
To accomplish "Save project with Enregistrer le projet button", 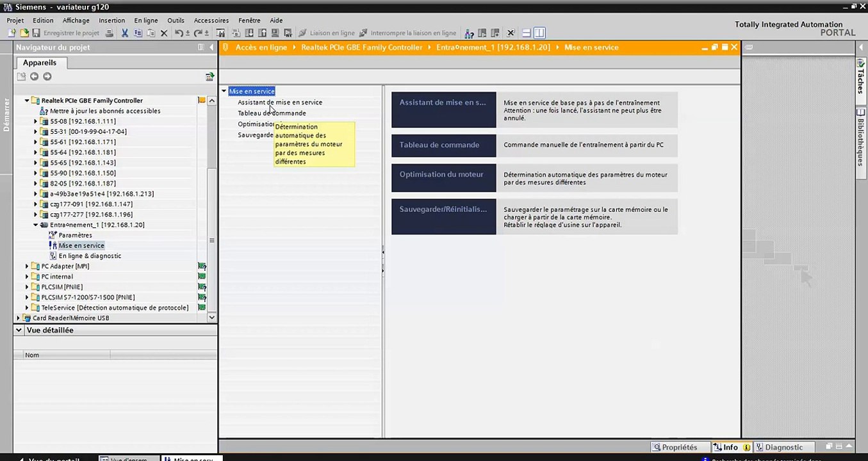I will point(65,33).
